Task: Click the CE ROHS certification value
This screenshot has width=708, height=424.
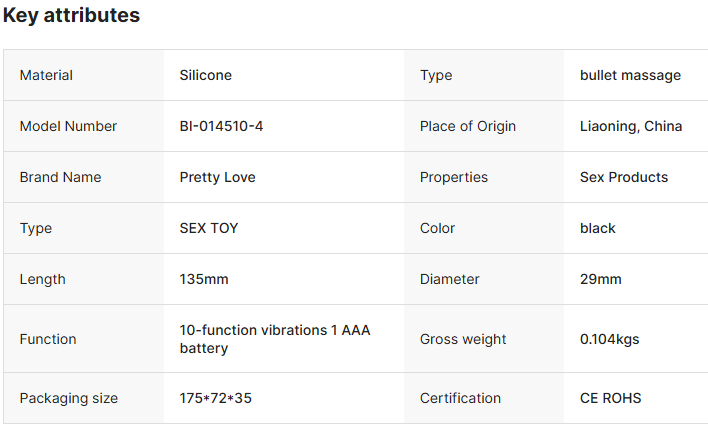Action: [611, 398]
